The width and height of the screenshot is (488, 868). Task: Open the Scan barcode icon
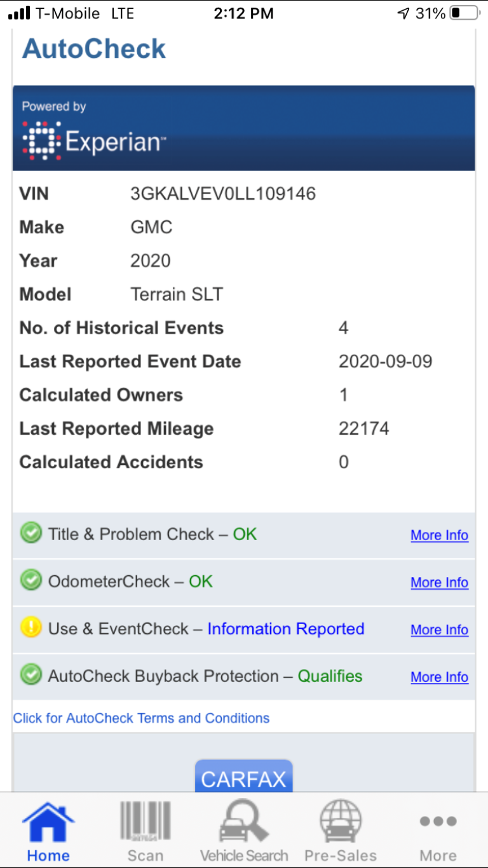[146, 822]
